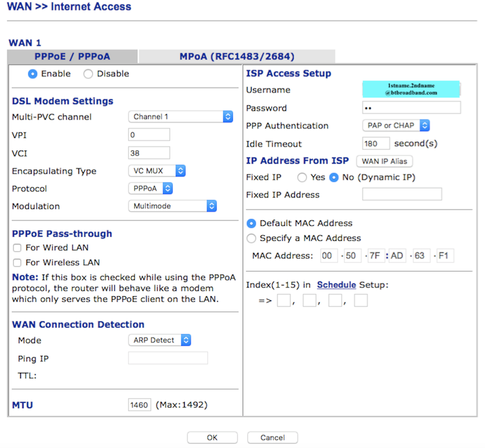Click the WAN 1 label
Screen dimensions: 485x448
point(25,43)
